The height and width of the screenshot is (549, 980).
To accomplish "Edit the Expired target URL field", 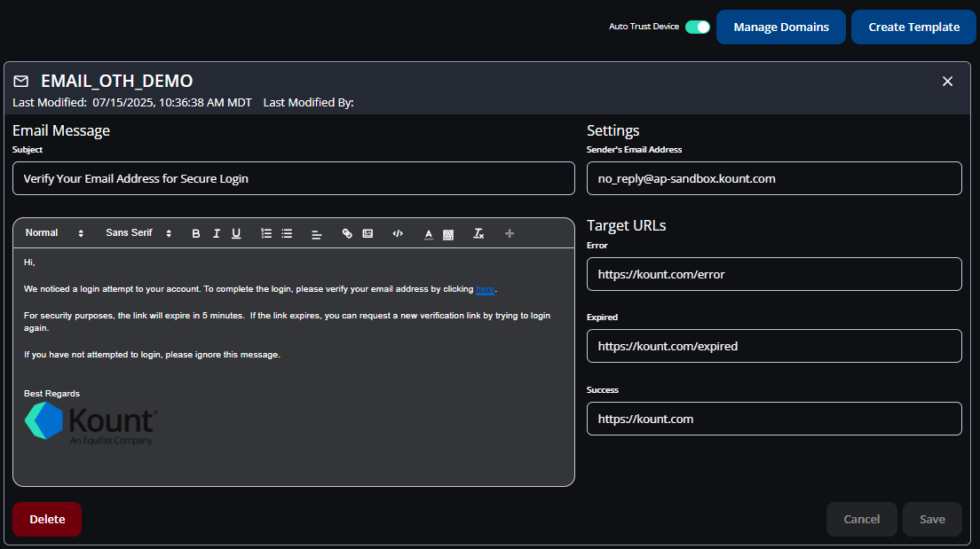I will tap(774, 346).
